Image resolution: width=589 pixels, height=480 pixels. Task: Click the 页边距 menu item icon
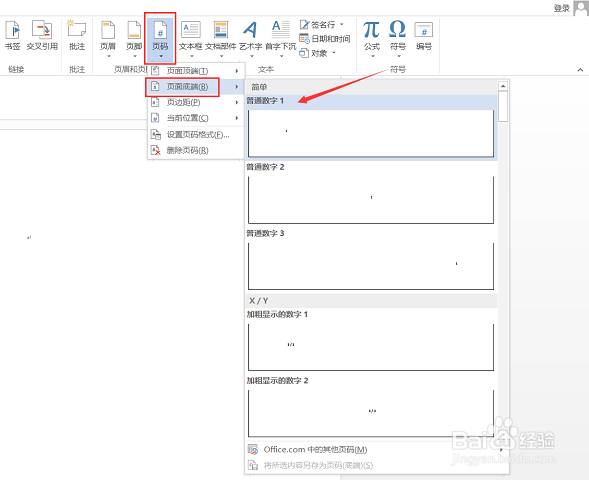point(155,102)
